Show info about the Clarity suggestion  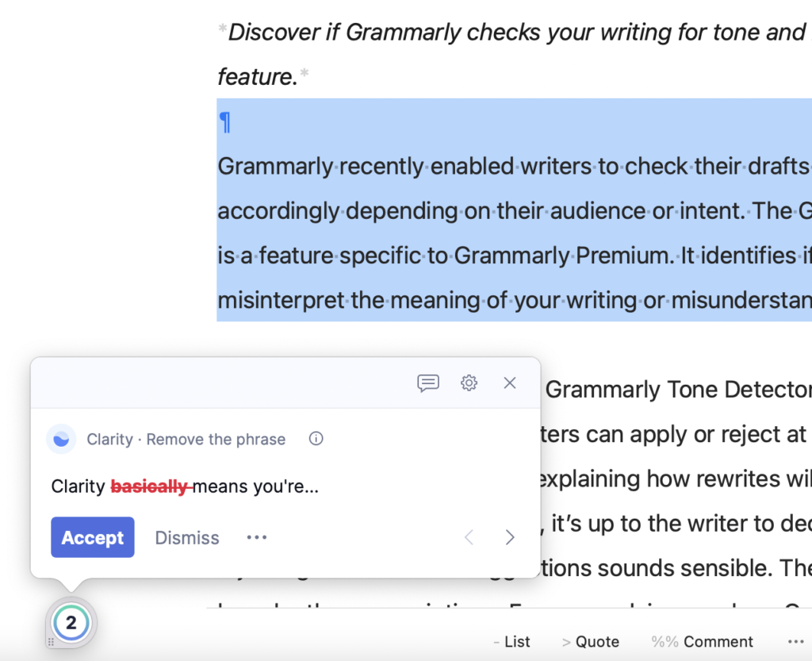pos(316,439)
